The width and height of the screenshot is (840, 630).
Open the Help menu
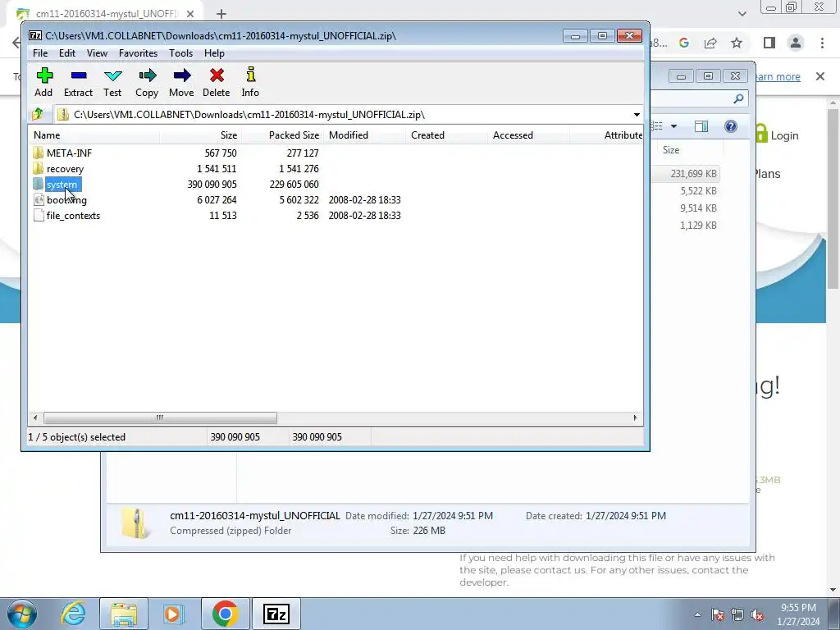coord(214,53)
